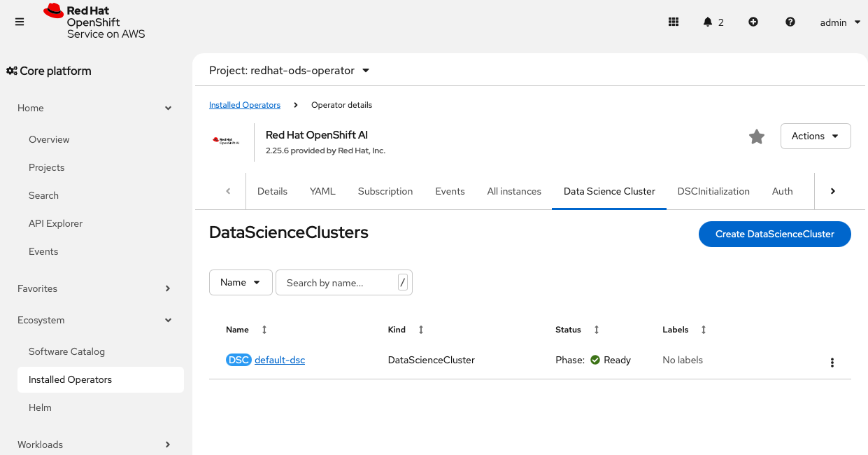Favorite this page with star icon
This screenshot has width=868, height=455.
757,136
